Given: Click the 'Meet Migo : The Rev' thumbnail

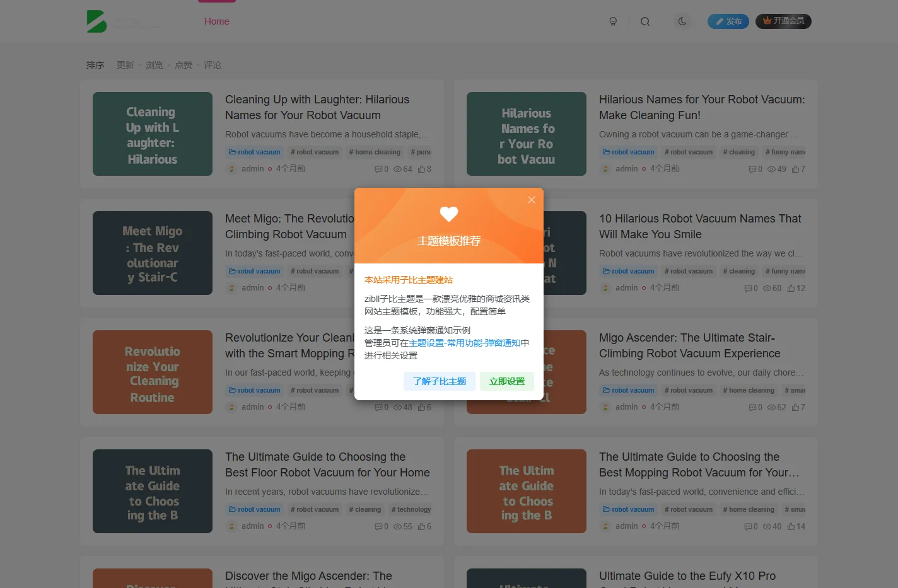Looking at the screenshot, I should pyautogui.click(x=153, y=253).
